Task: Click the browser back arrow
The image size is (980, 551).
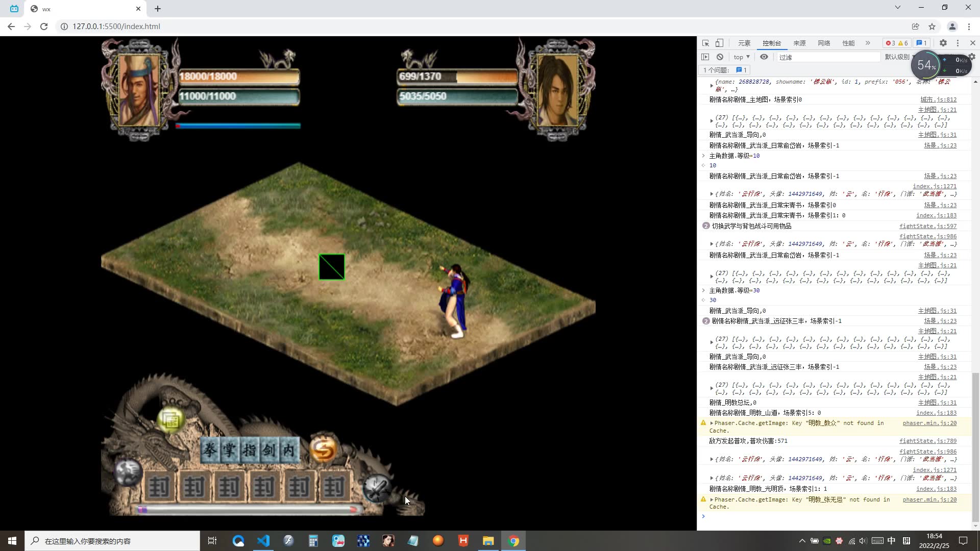Action: click(x=11, y=27)
